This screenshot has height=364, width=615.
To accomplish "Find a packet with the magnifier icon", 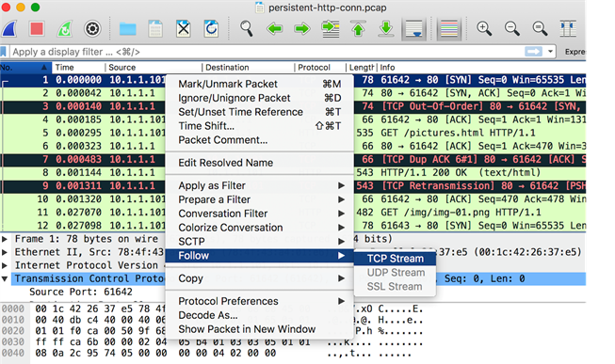I will [247, 28].
